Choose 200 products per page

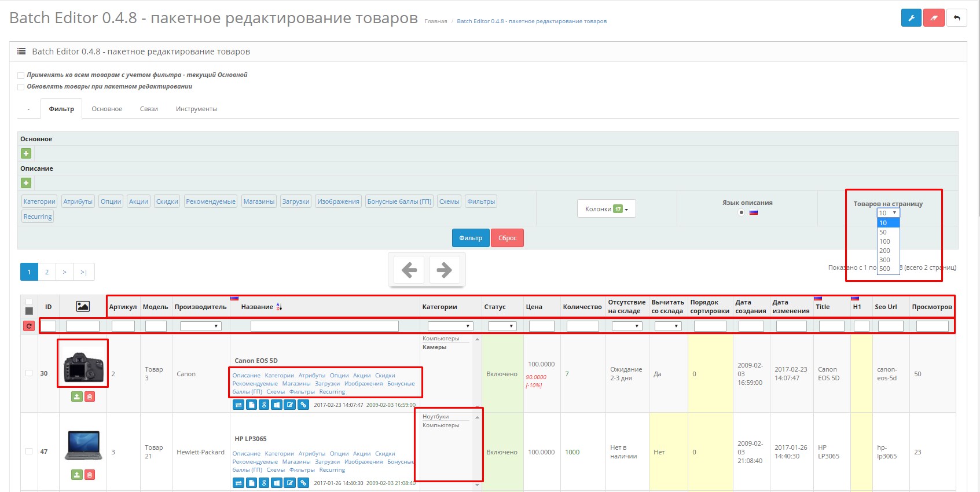tap(888, 251)
